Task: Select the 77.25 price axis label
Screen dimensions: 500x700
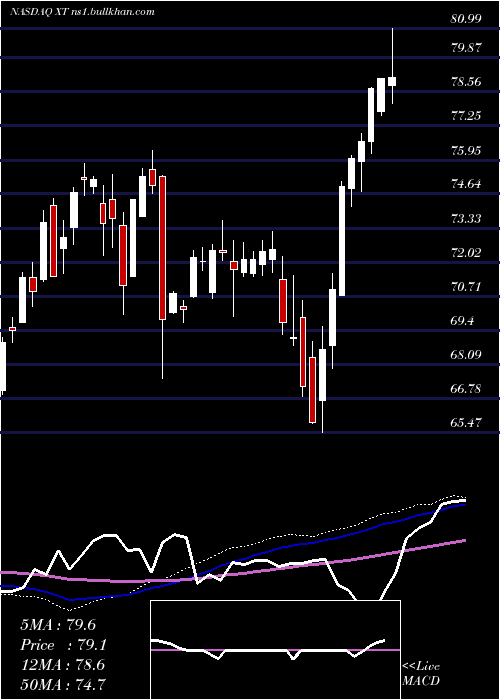Action: click(x=467, y=116)
